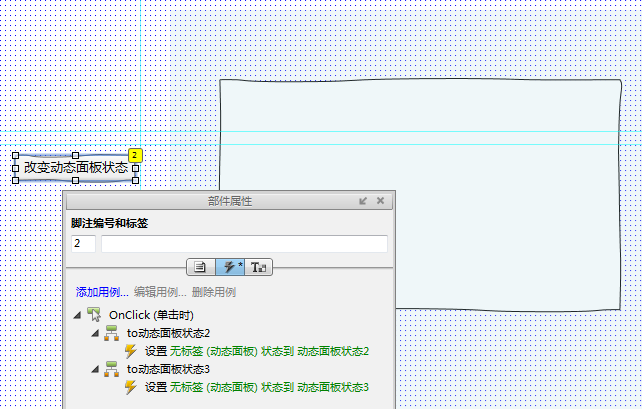Select the 改变动态面板状态 button widget
Image resolution: width=642 pixels, height=409 pixels.
click(x=76, y=168)
